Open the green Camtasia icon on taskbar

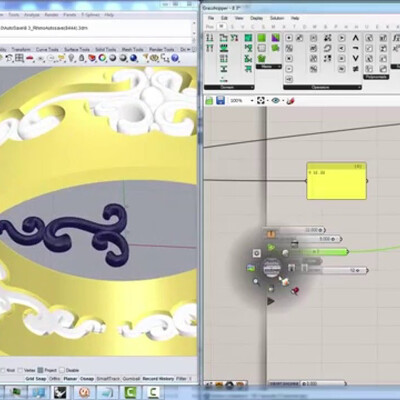pyautogui.click(x=130, y=392)
